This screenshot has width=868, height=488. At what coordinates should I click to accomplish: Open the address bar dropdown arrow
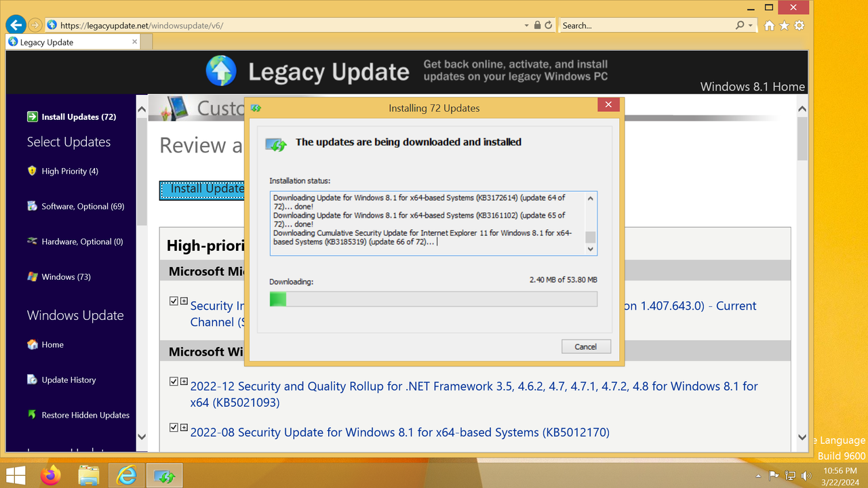coord(527,25)
